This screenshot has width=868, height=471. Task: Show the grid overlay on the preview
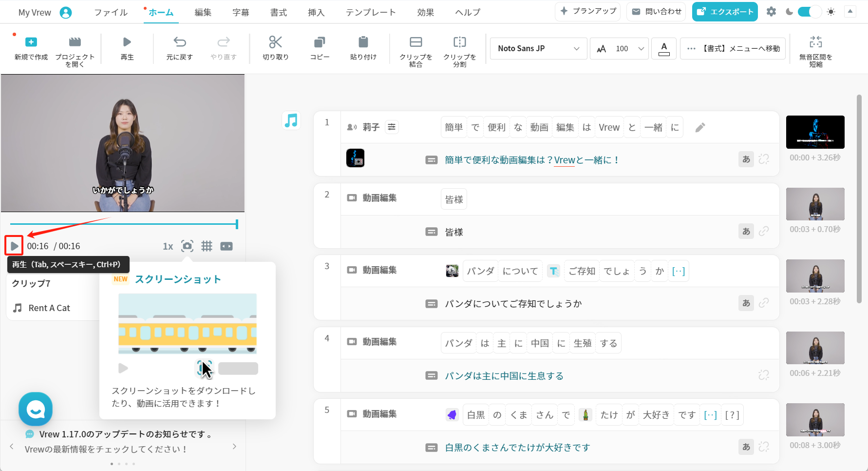[207, 246]
